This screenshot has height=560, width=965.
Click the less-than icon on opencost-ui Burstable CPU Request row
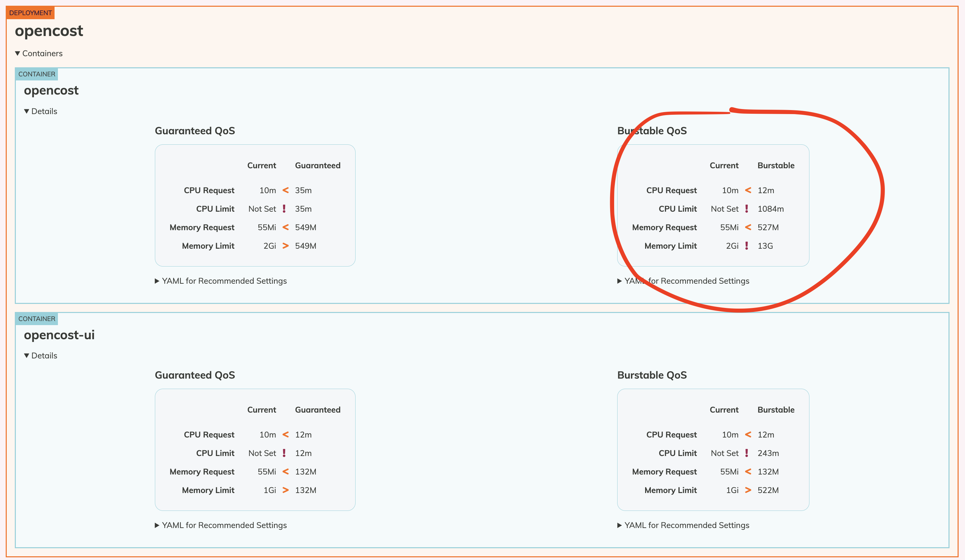[x=748, y=434]
